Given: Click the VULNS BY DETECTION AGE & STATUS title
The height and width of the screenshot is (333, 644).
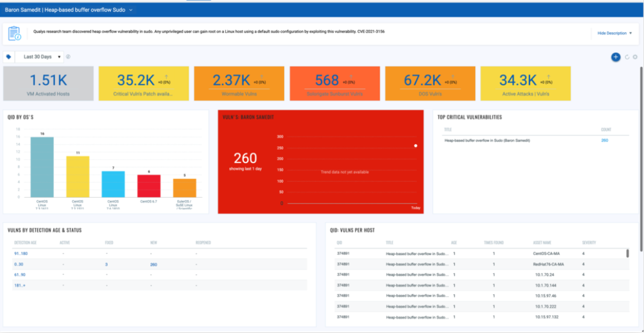Looking at the screenshot, I should coord(44,230).
